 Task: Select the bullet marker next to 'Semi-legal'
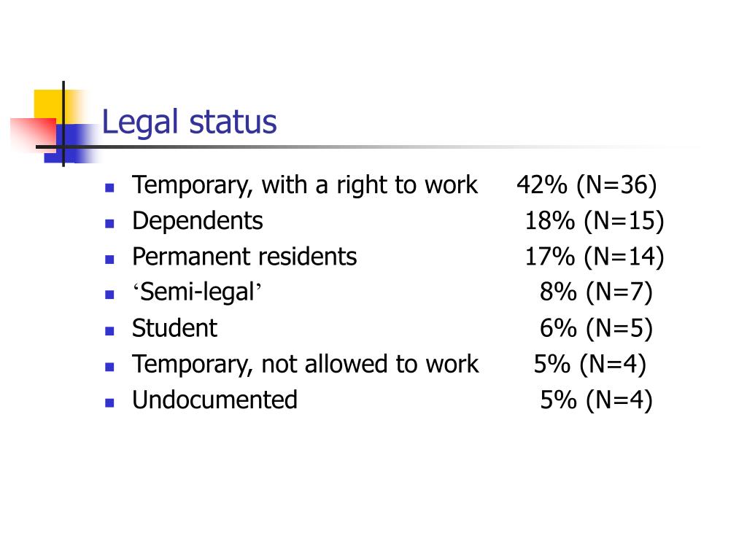109,295
